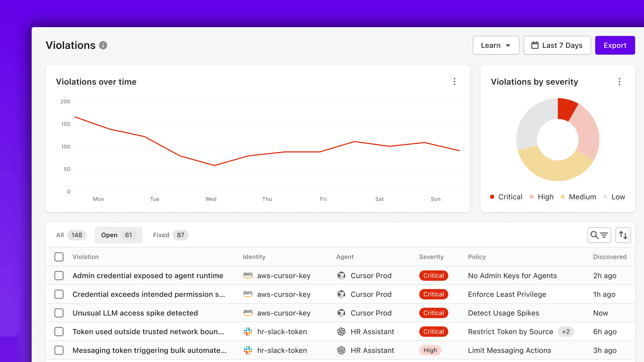Click the Medium legend label

coord(583,197)
